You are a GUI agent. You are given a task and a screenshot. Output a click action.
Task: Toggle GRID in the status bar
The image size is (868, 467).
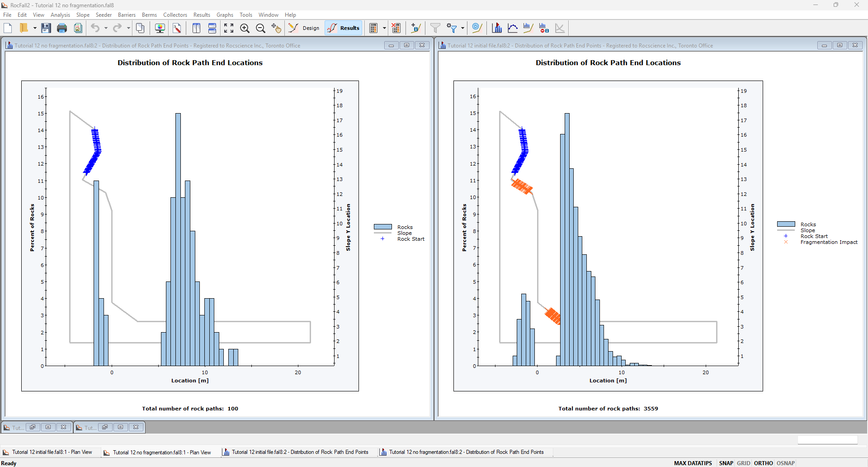point(743,463)
